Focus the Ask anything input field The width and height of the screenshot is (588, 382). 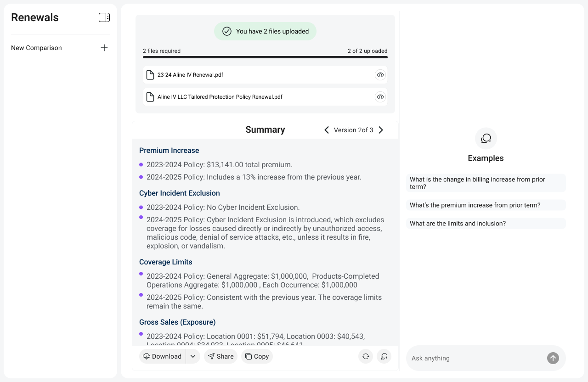[x=476, y=358]
